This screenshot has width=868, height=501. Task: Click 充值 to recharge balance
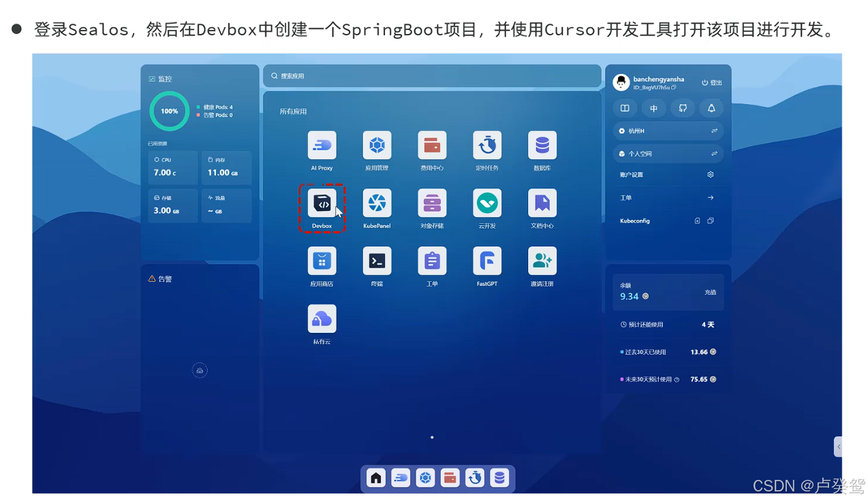711,292
